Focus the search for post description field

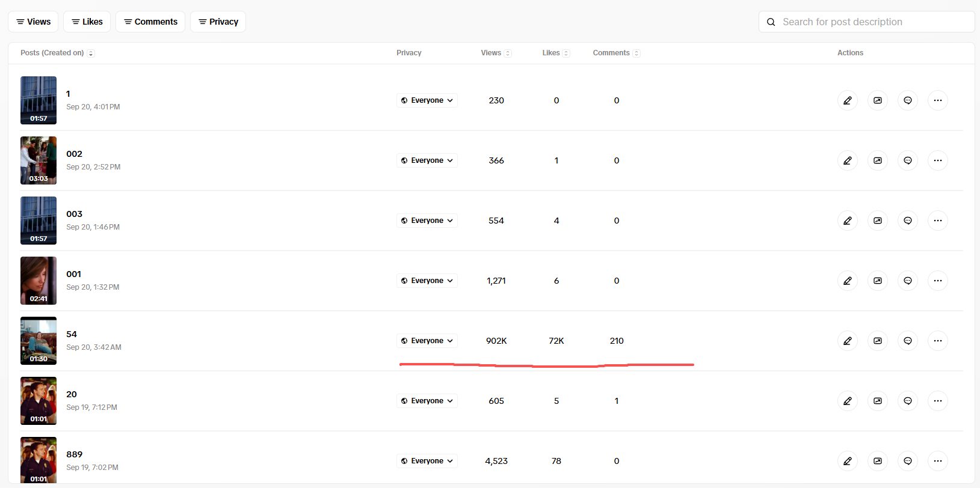pyautogui.click(x=872, y=22)
